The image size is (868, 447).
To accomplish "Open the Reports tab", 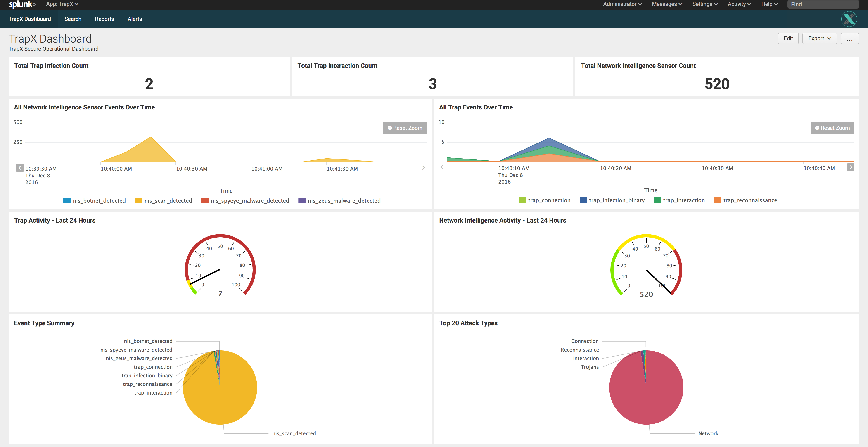I will tap(104, 19).
